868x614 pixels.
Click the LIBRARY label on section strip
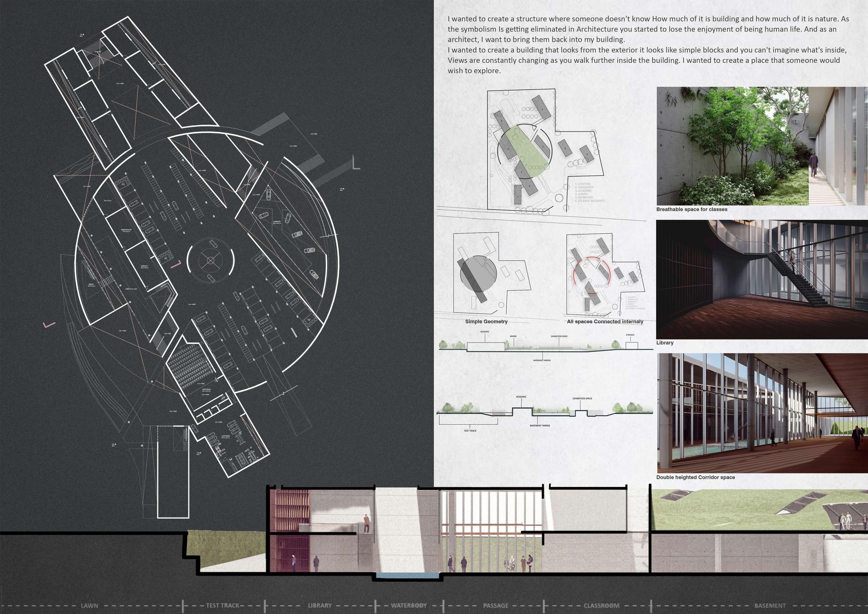319,605
